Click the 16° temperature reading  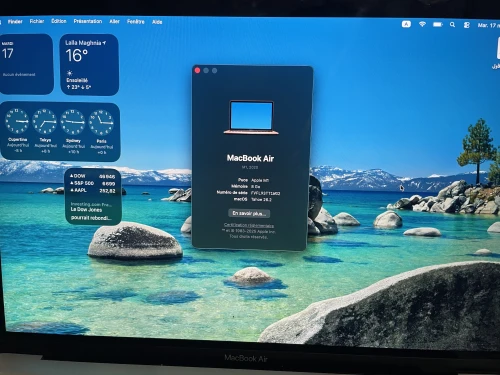point(76,55)
